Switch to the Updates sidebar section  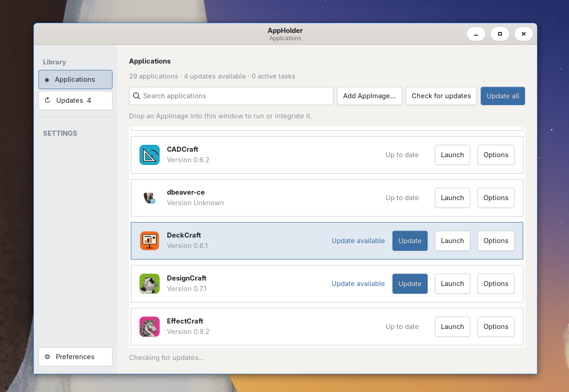tap(75, 101)
